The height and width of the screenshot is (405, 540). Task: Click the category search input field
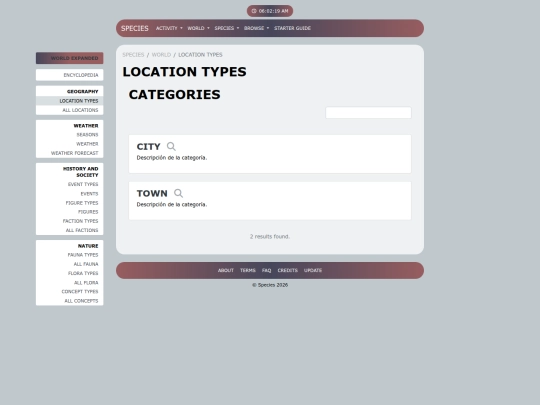pyautogui.click(x=368, y=113)
